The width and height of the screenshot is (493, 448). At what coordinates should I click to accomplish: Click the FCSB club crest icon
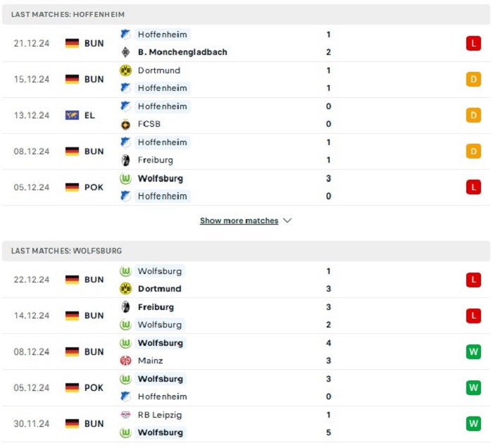click(125, 124)
